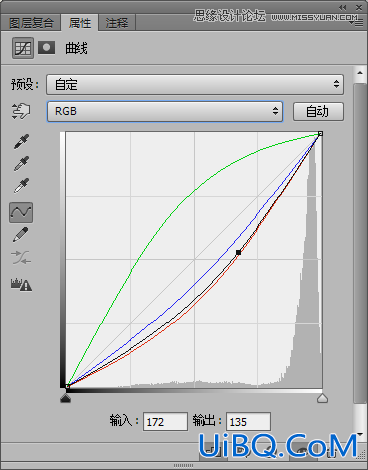
Task: Select the pencil draw curve tool
Action: point(21,235)
